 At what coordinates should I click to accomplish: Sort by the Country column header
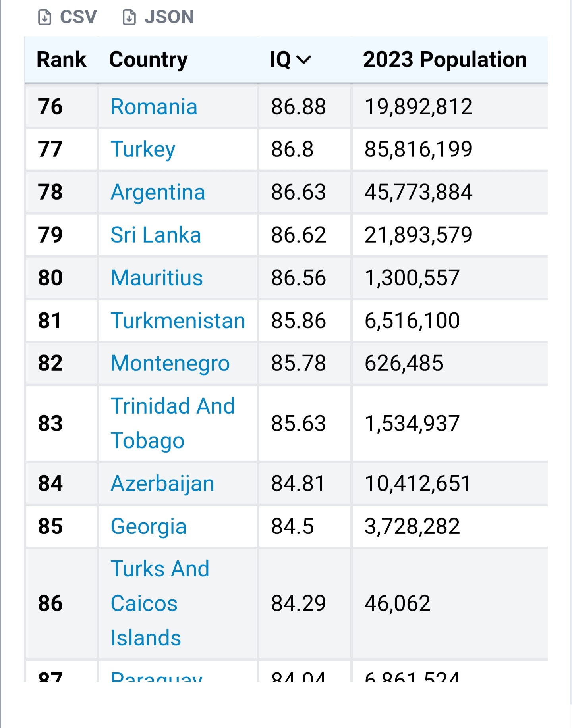[149, 60]
